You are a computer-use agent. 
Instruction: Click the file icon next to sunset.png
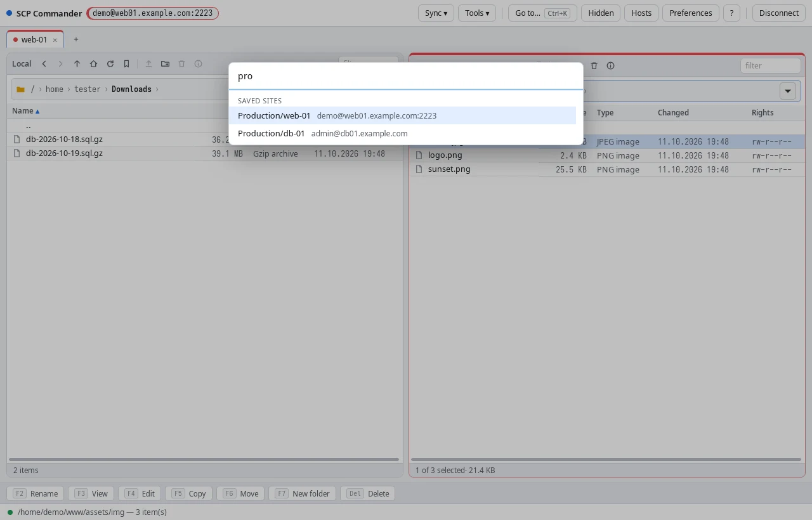click(419, 169)
